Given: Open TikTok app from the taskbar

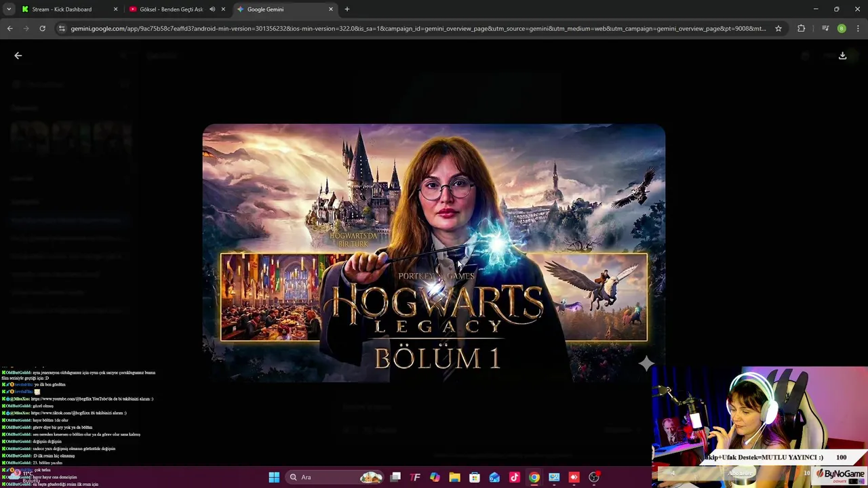Looking at the screenshot, I should click(514, 477).
